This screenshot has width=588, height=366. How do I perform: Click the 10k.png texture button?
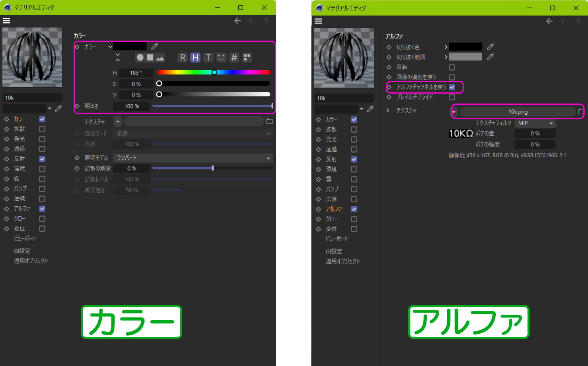point(518,112)
